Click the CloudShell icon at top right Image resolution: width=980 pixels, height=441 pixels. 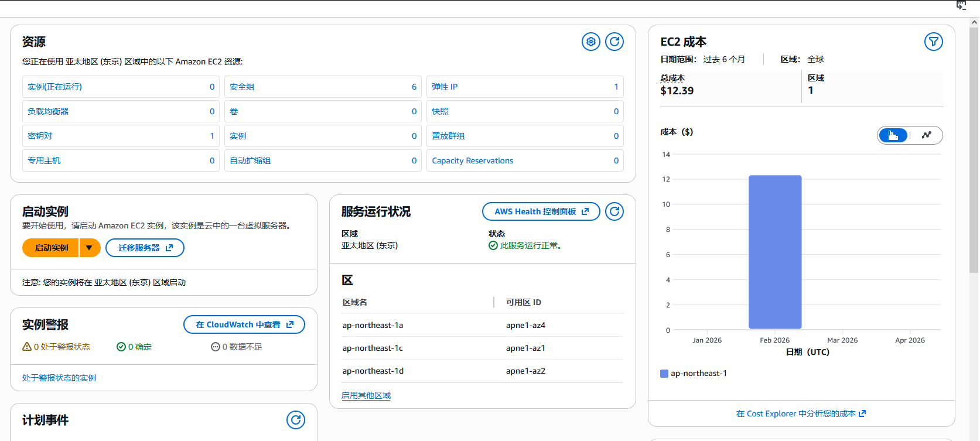coord(961,5)
